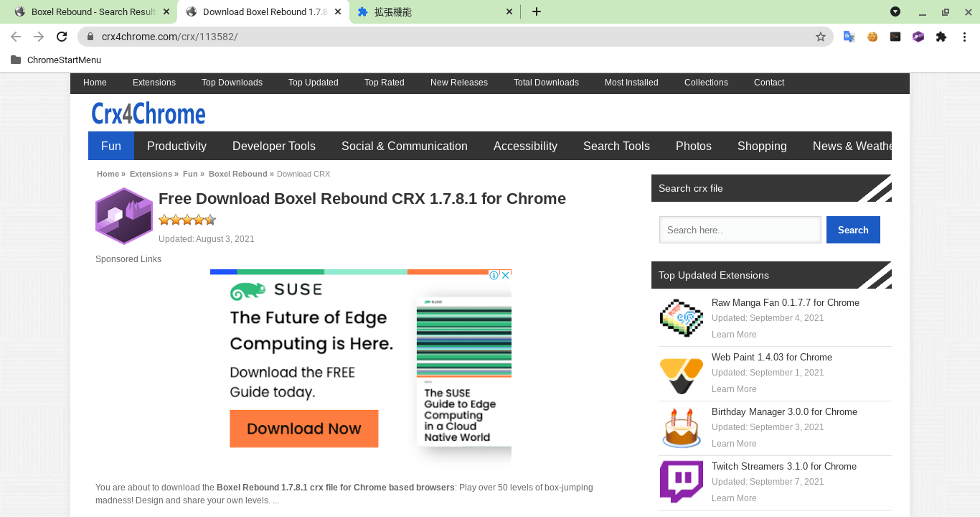Open the profile dropdown in title bar
The height and width of the screenshot is (517, 980).
pyautogui.click(x=895, y=11)
